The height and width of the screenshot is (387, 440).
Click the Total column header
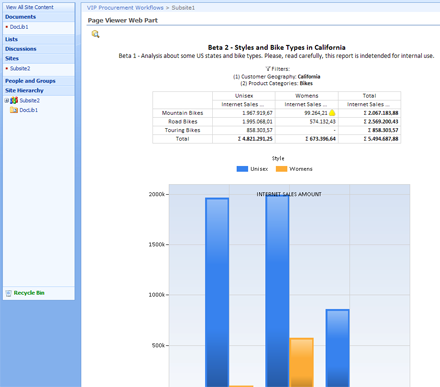[369, 96]
